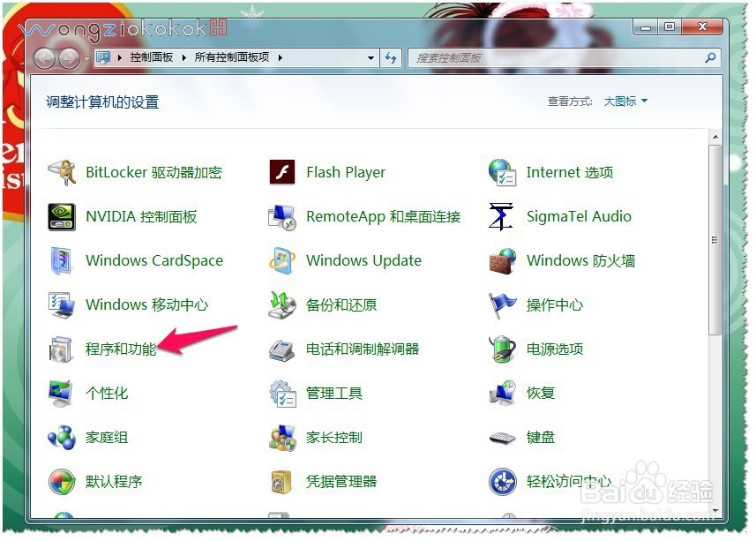This screenshot has height=541, width=756.
Task: Open the recent pages dropdown beside navigation buttons
Action: pyautogui.click(x=86, y=59)
